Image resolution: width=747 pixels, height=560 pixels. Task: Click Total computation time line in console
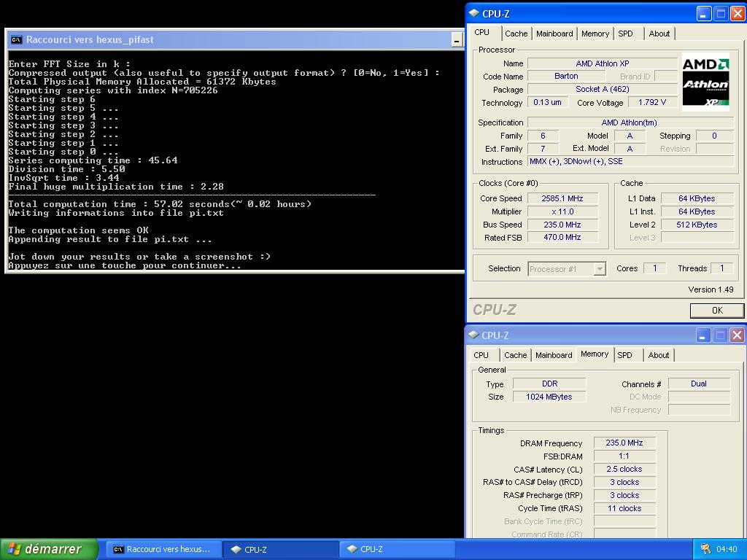[x=160, y=204]
